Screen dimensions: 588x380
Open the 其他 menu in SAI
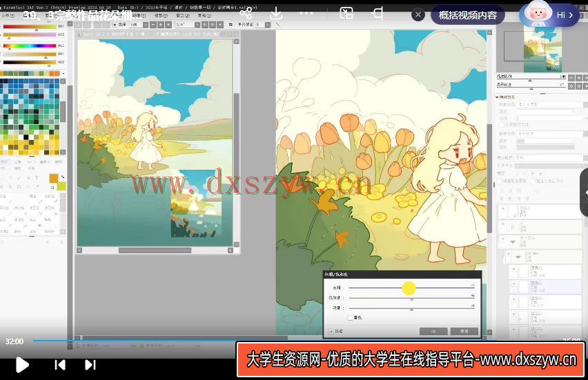click(x=204, y=15)
